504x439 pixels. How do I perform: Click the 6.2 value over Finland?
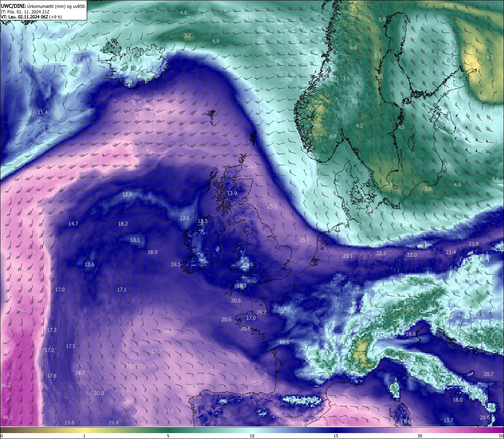(437, 53)
